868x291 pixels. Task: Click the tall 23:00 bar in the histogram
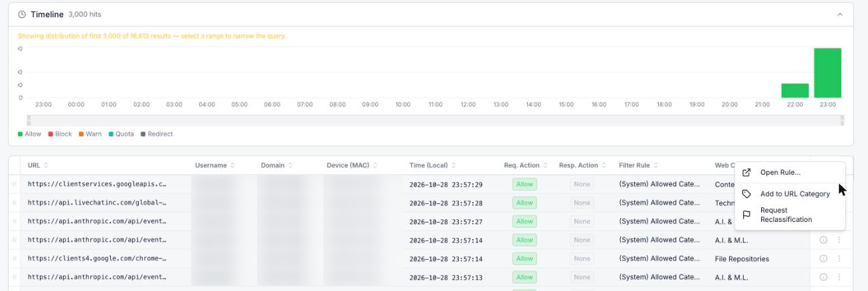coord(827,73)
